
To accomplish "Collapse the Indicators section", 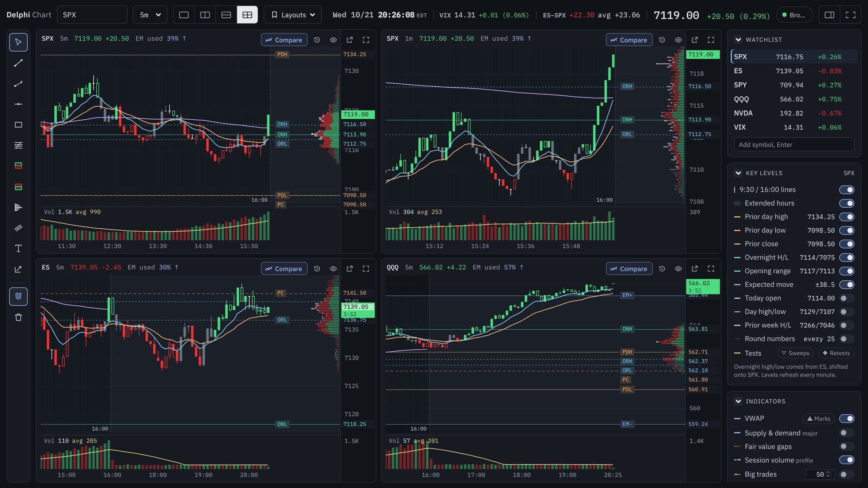I will (738, 401).
